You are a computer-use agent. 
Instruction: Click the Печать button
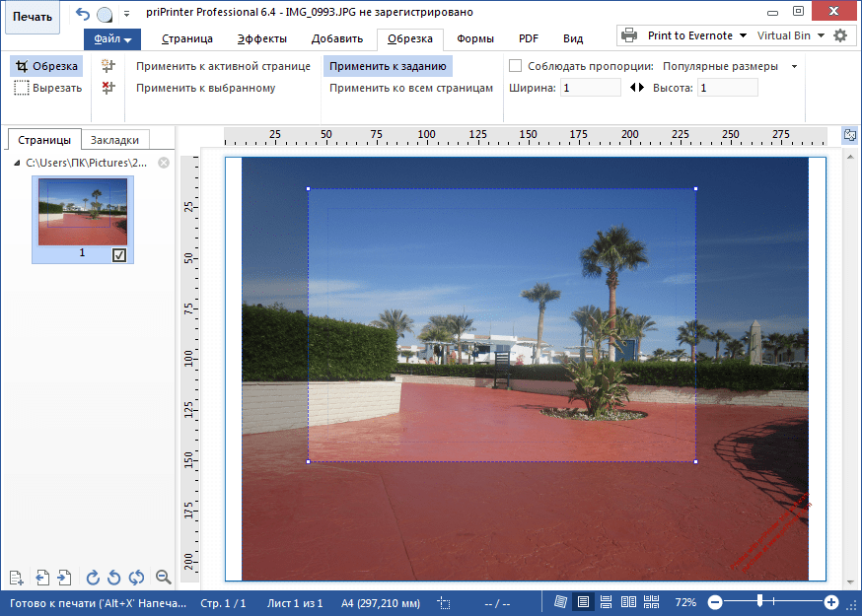point(33,17)
